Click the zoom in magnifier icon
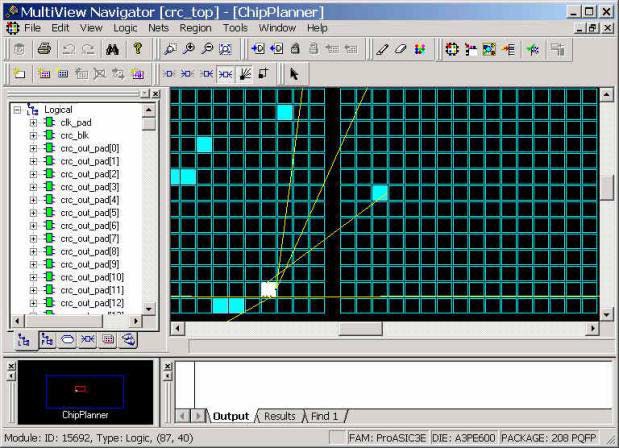 tap(189, 49)
